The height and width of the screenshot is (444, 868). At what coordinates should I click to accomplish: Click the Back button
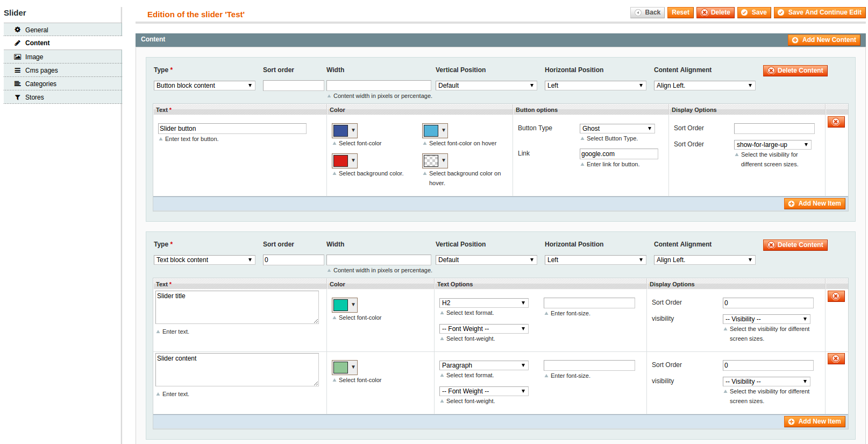click(648, 12)
